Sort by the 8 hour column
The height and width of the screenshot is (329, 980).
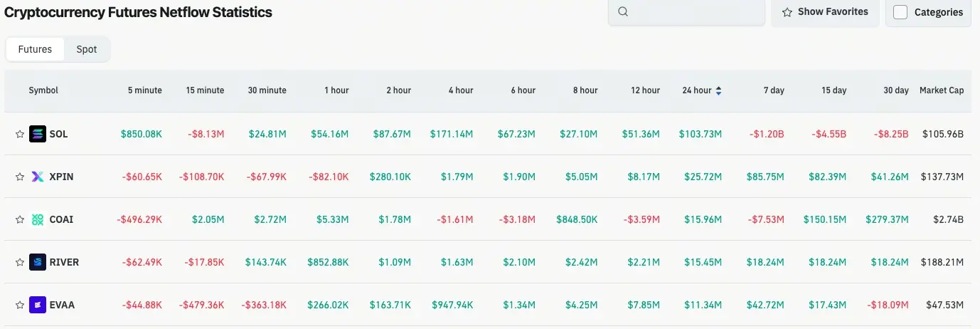pyautogui.click(x=585, y=90)
